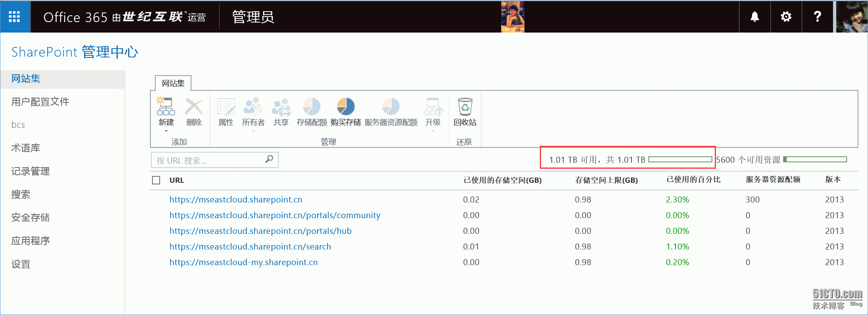Expand the 所有者 dropdown arrow
868x315 pixels.
[x=253, y=131]
